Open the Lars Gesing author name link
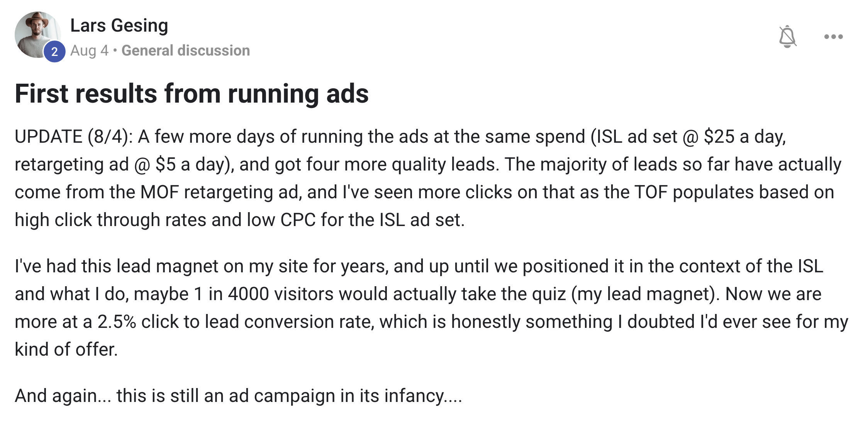The width and height of the screenshot is (868, 422). 119,25
